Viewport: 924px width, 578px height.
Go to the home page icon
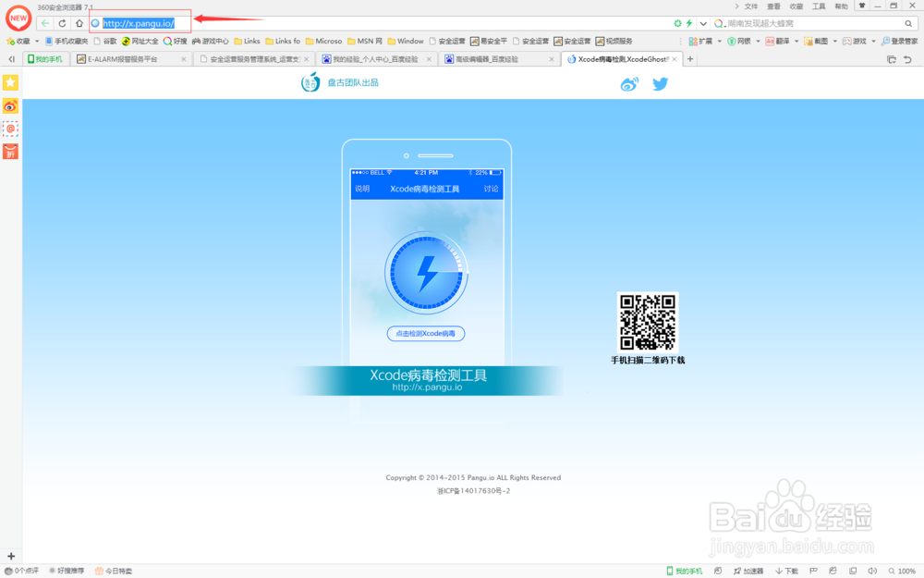point(79,24)
